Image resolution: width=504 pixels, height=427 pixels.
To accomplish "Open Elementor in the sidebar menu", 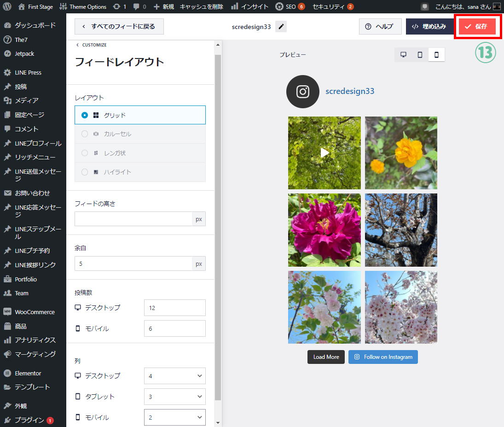I will coord(28,373).
